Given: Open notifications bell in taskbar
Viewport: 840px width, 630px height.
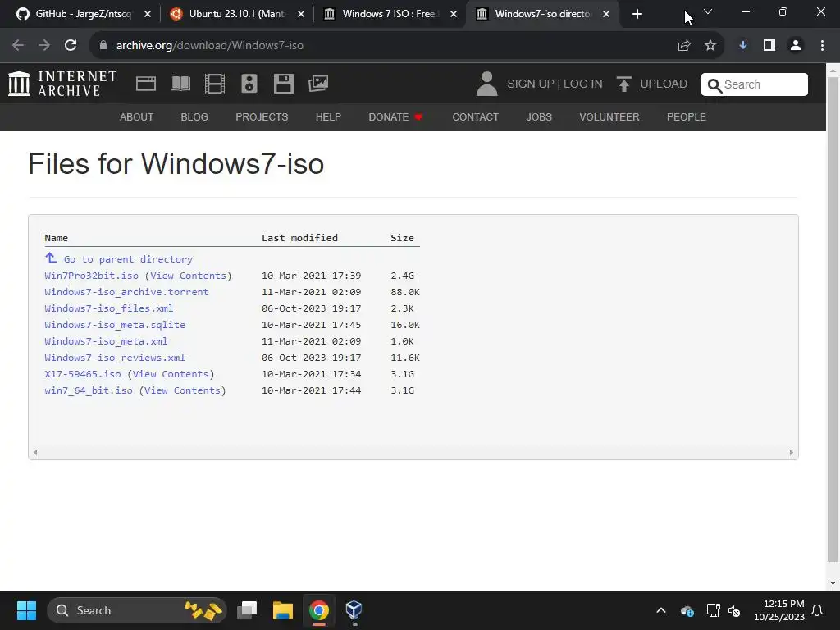Looking at the screenshot, I should click(x=818, y=610).
